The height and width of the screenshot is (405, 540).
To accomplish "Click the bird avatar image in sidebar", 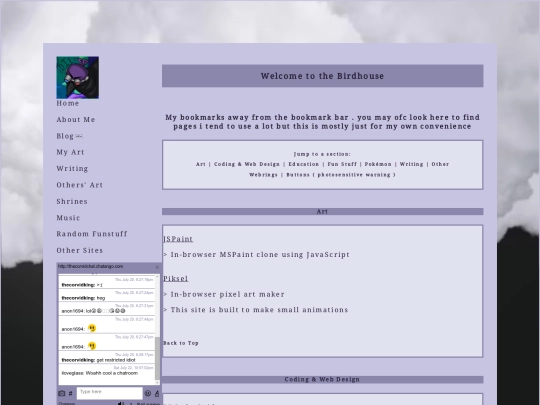I will [77, 77].
